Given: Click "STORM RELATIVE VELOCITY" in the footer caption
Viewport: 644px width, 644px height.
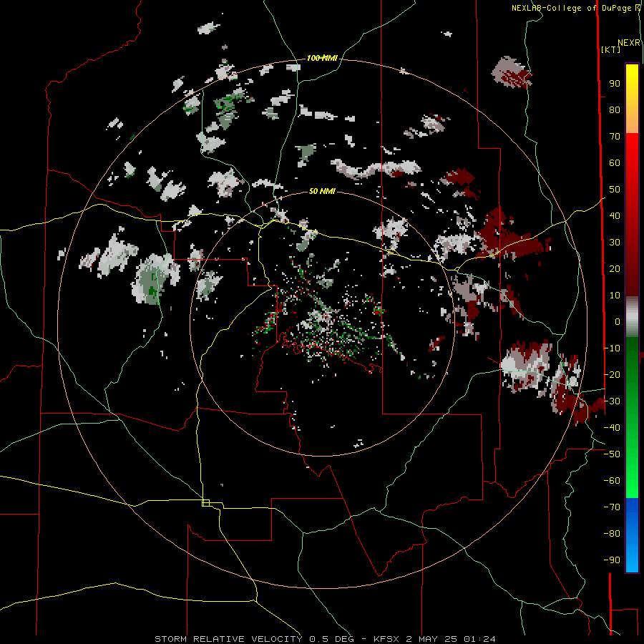Looking at the screenshot, I should (x=229, y=639).
